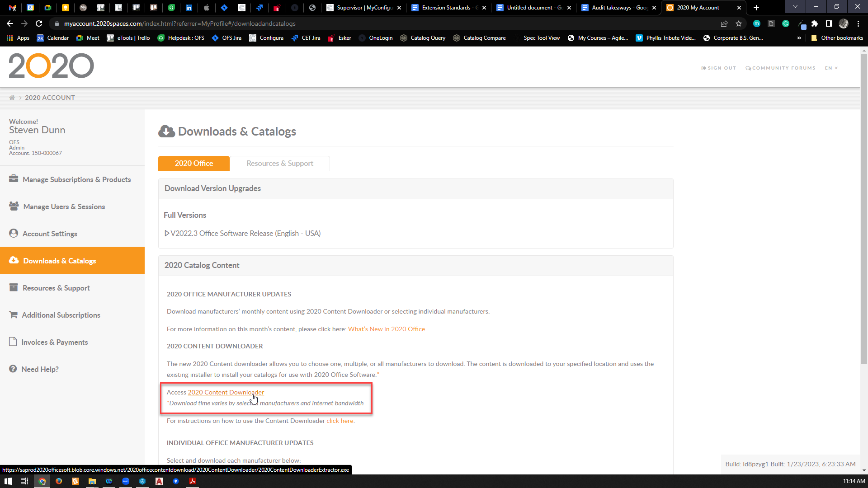868x488 pixels.
Task: Open What's New in 2020 Office
Action: (x=386, y=329)
